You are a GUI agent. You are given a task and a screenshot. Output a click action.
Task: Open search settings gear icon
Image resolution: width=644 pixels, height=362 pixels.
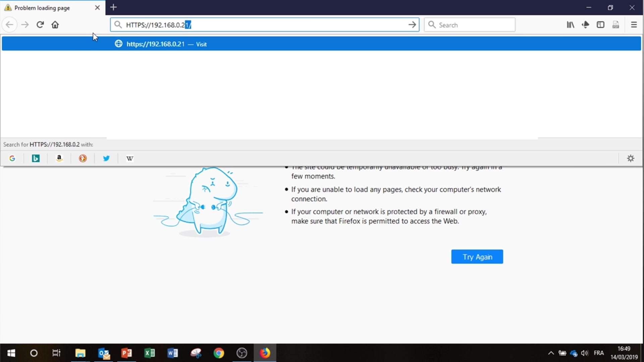click(x=631, y=158)
